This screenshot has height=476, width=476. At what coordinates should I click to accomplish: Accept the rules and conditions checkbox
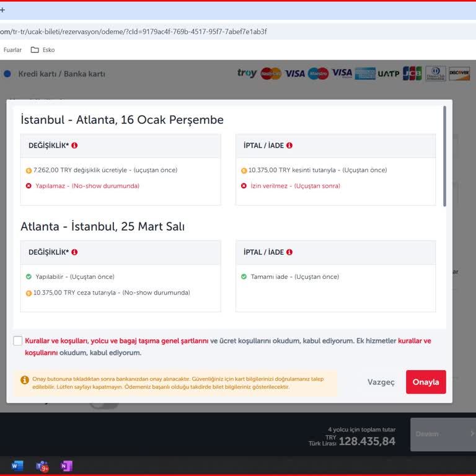click(x=17, y=341)
